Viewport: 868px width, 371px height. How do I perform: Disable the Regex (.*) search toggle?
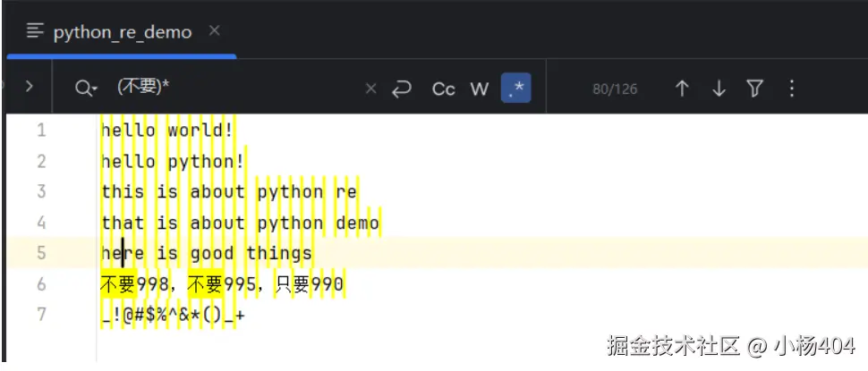tap(516, 88)
